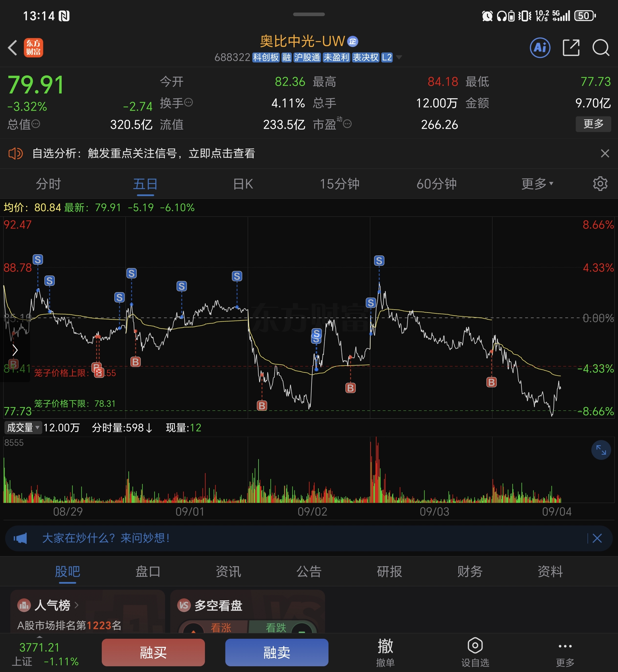The height and width of the screenshot is (672, 618).
Task: Open 撤单 cancel order
Action: [385, 653]
